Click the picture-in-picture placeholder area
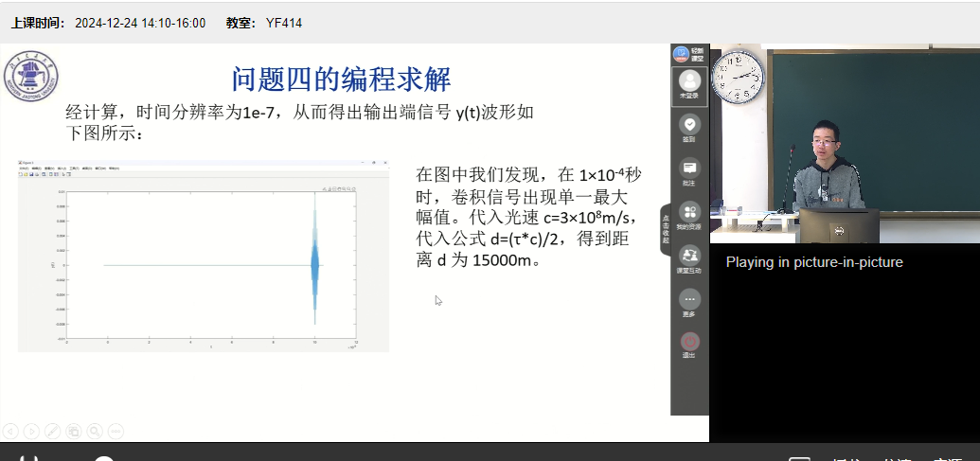This screenshot has width=980, height=461. [845, 341]
